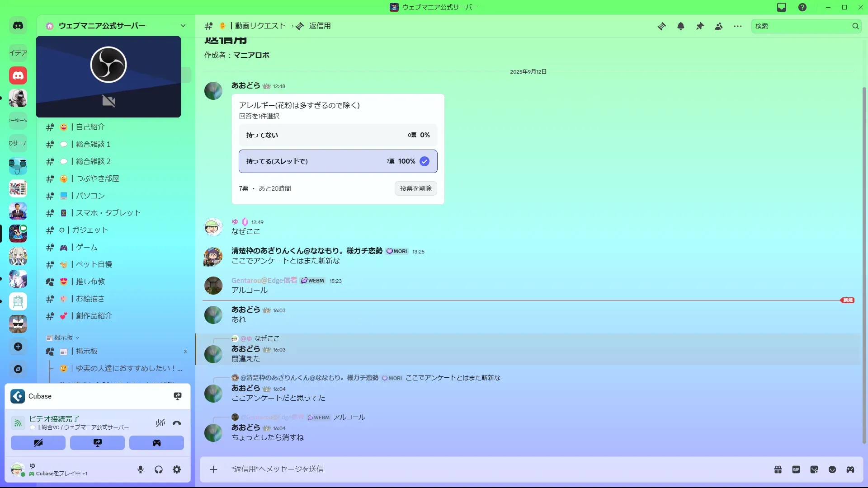Open the emoji picker in message bar
Image resolution: width=868 pixels, height=488 pixels.
pyautogui.click(x=832, y=469)
